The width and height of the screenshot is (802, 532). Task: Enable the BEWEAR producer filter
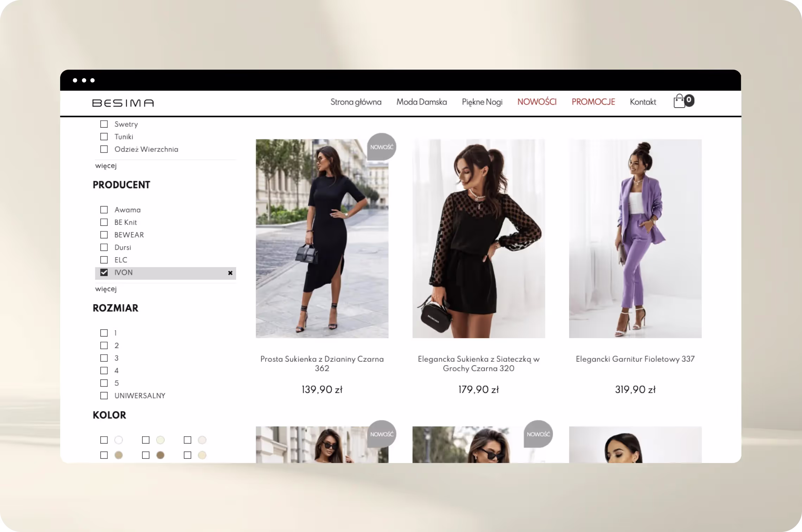(x=104, y=235)
